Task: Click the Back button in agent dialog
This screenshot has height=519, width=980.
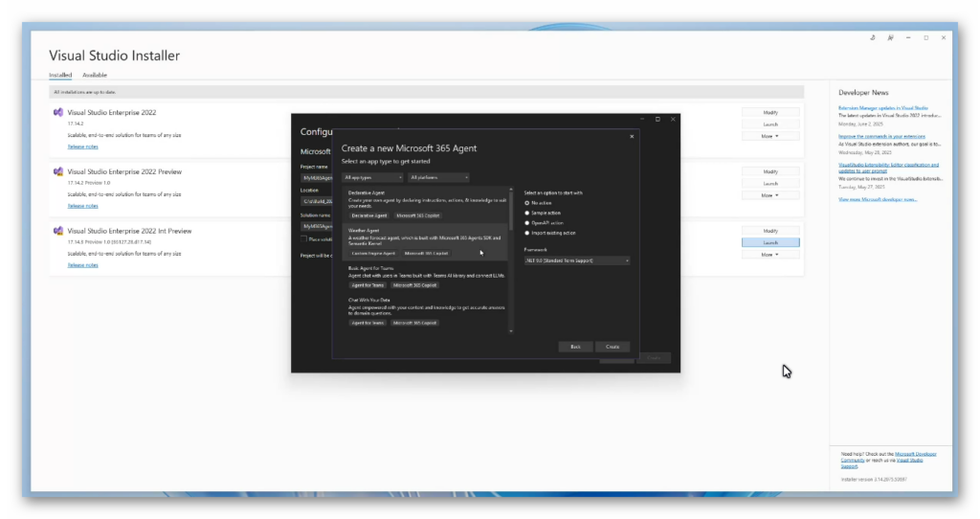Action: (575, 347)
